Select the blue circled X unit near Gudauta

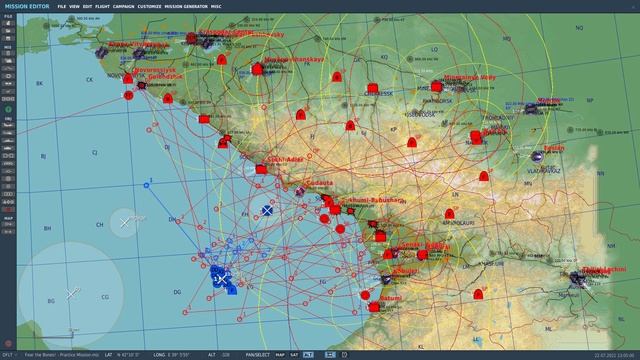coord(267,211)
